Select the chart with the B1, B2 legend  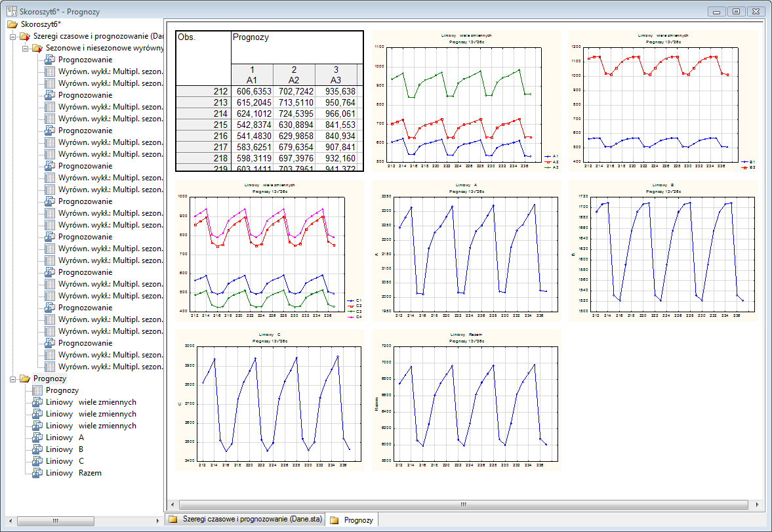coord(663,101)
